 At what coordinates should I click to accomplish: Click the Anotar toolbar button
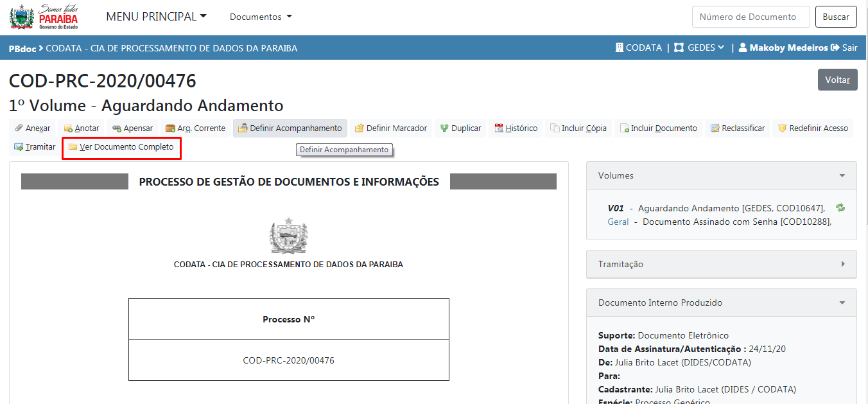(x=82, y=128)
